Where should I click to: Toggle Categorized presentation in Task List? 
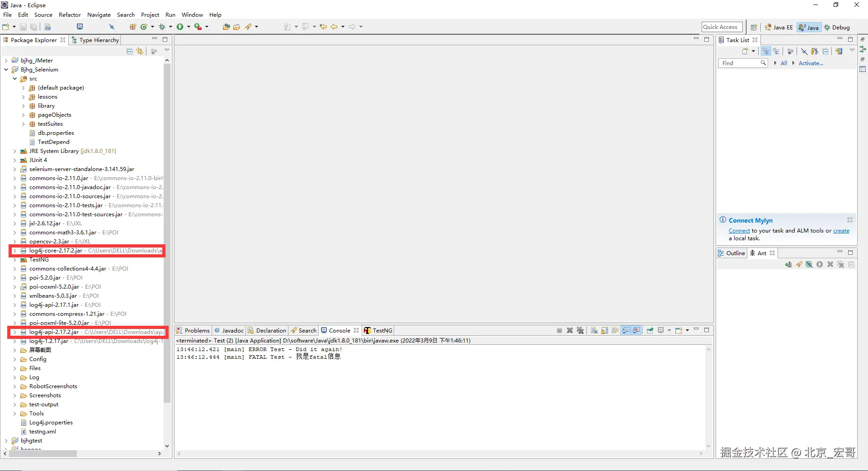(x=766, y=51)
